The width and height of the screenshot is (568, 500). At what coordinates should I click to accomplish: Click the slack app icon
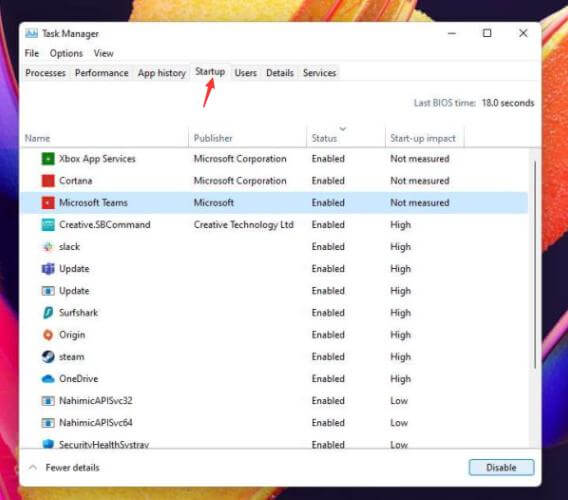point(48,247)
